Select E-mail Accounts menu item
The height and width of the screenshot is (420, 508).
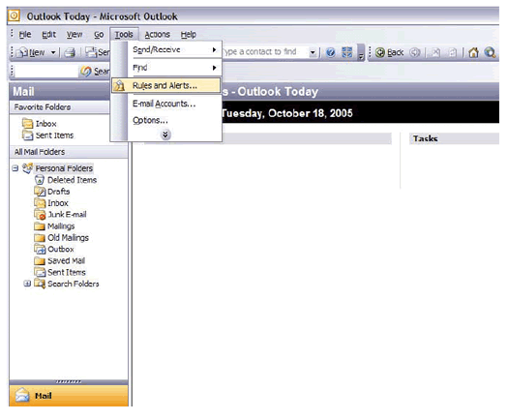click(166, 104)
